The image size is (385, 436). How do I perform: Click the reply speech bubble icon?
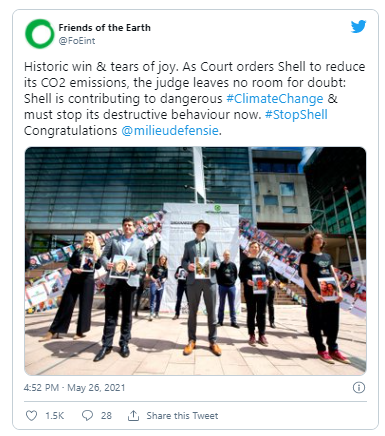click(87, 415)
